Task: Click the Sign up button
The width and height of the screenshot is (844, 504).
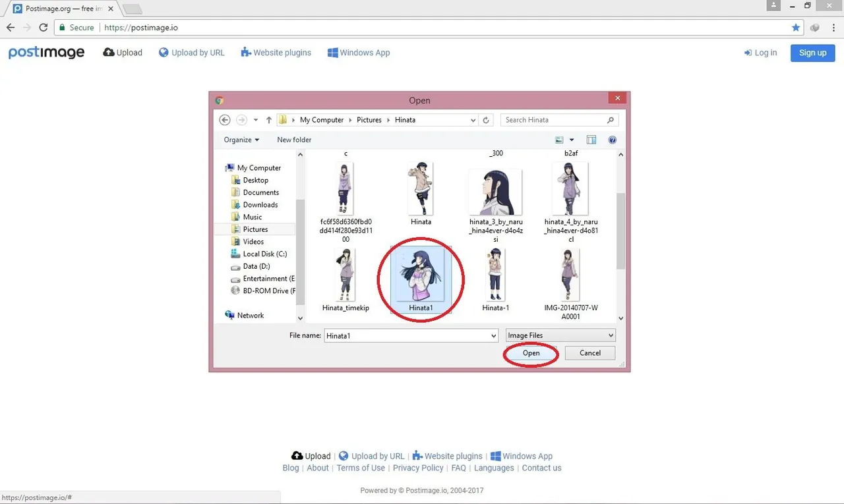Action: (x=812, y=53)
